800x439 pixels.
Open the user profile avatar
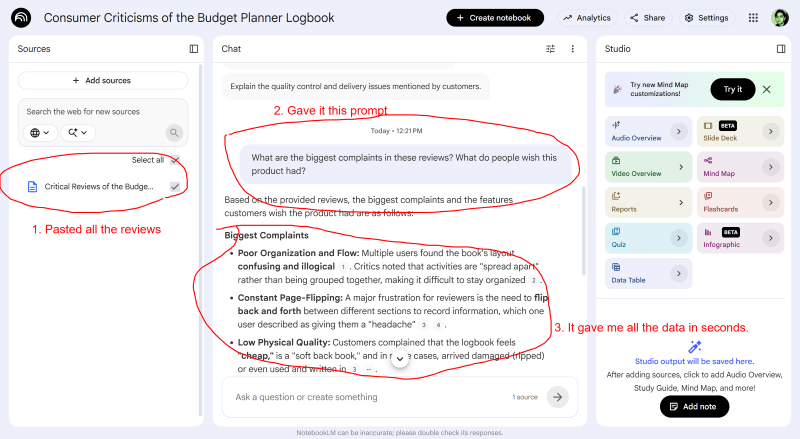tap(780, 18)
